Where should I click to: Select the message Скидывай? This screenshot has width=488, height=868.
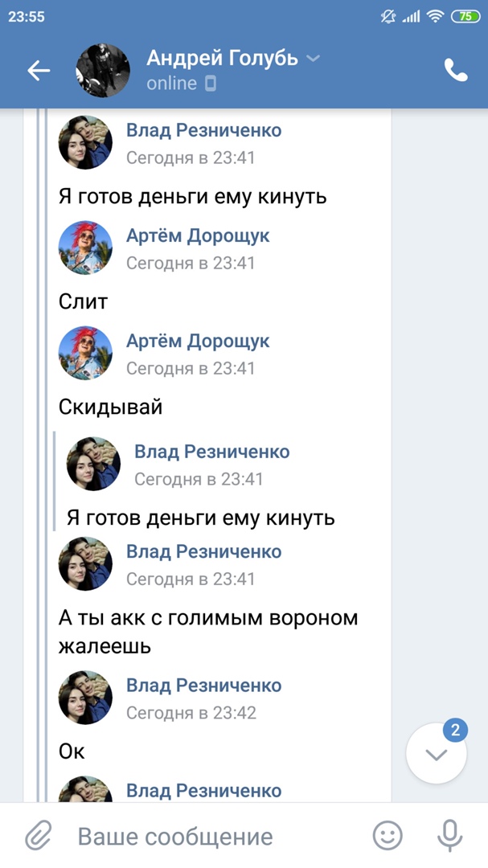pyautogui.click(x=111, y=407)
